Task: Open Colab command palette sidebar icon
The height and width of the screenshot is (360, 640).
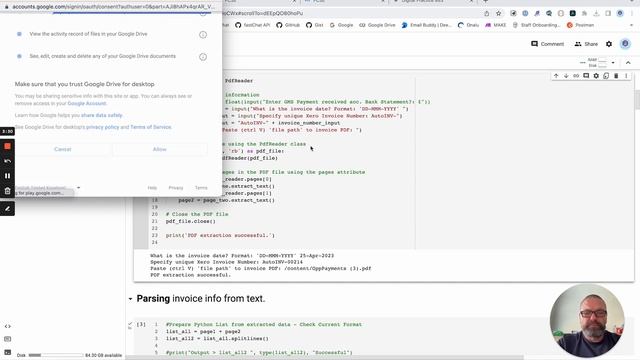Action: [7, 339]
